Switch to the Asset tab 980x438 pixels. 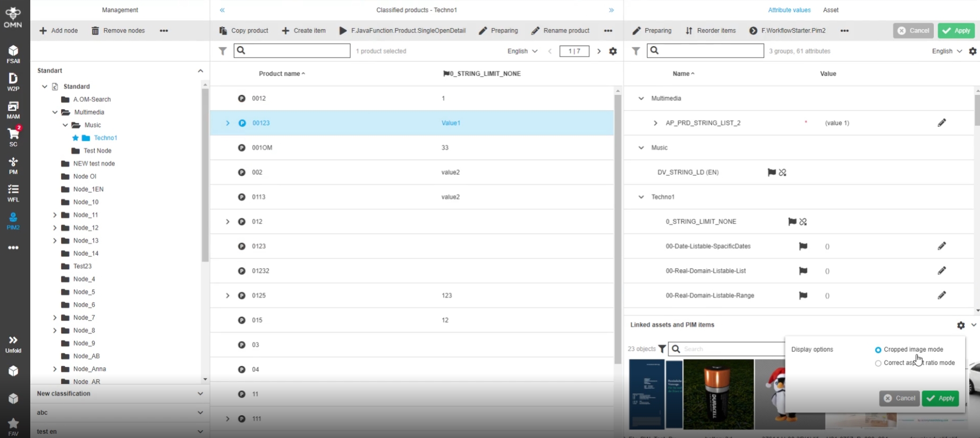point(830,10)
